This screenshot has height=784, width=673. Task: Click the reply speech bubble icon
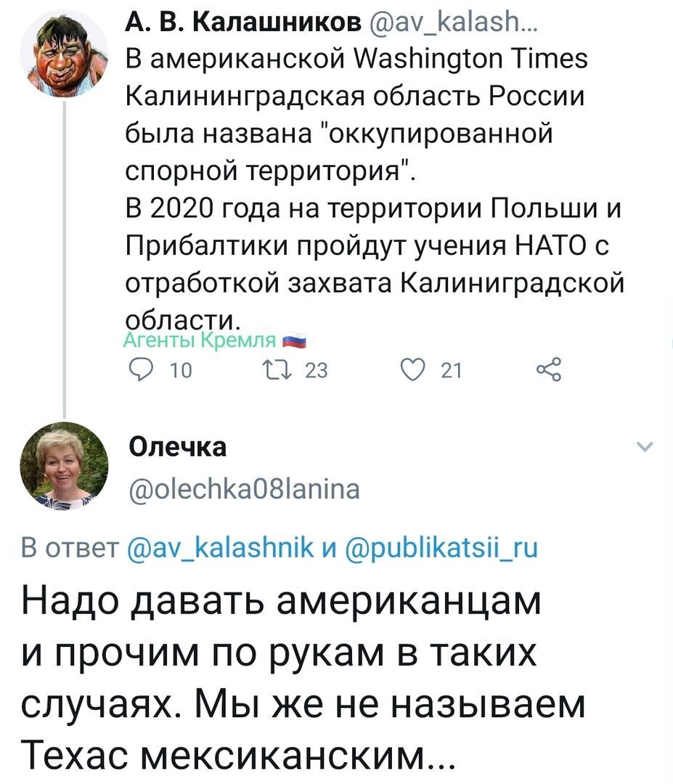click(141, 370)
